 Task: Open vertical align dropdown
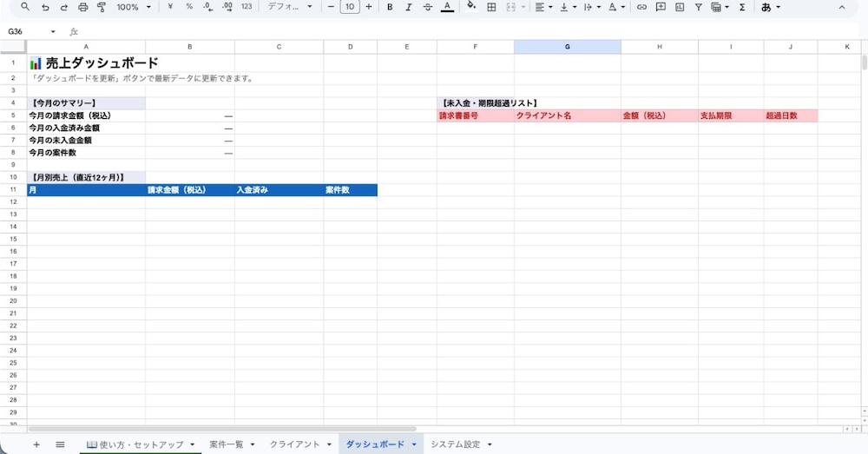pos(568,7)
